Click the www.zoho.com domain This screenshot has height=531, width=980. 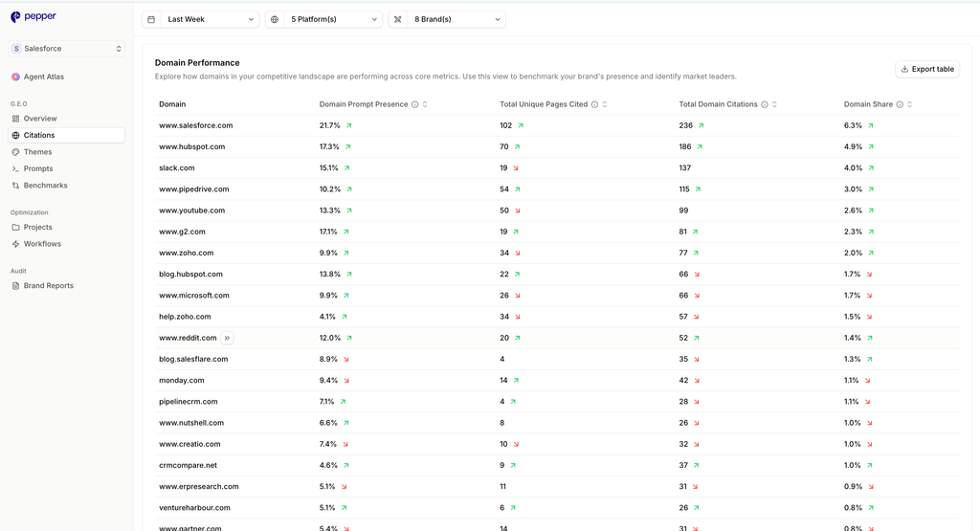[x=187, y=253]
